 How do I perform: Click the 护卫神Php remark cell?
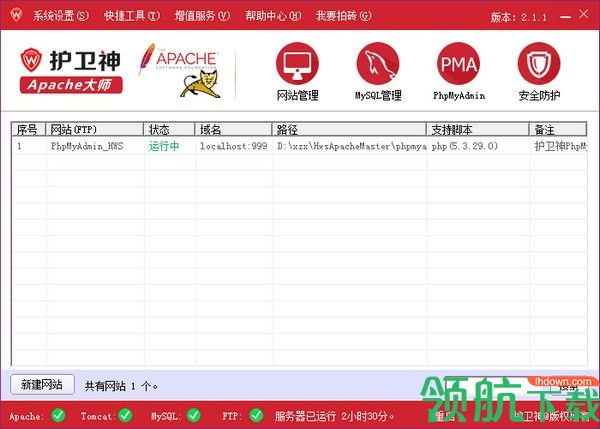560,146
